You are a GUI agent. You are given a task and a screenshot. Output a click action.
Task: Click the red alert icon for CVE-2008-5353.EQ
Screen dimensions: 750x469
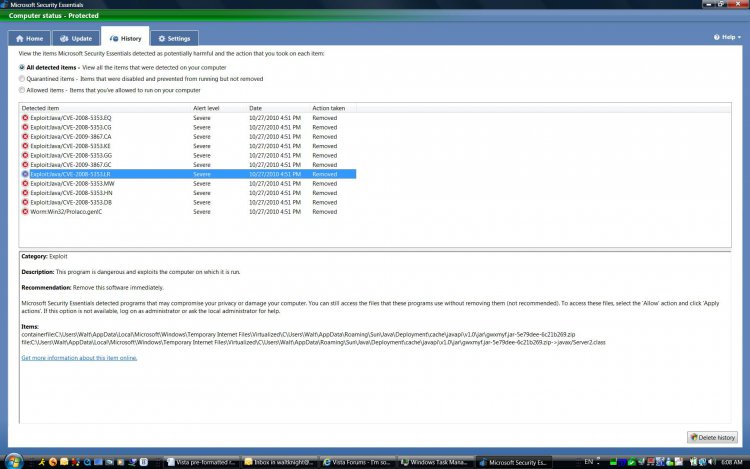25,118
